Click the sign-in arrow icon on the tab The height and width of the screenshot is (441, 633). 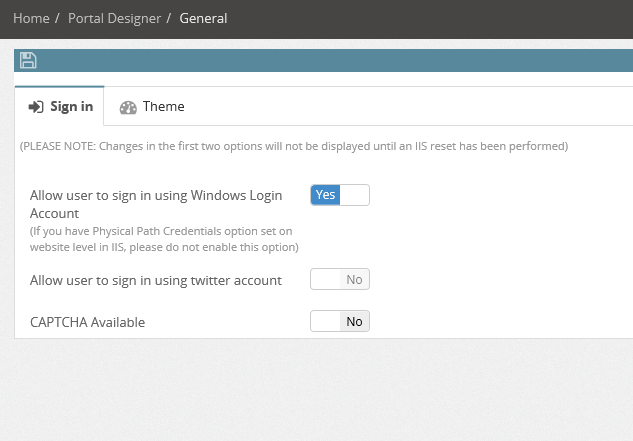pos(36,107)
